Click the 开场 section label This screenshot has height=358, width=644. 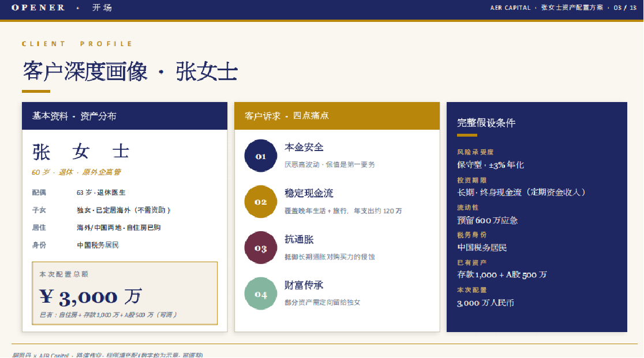point(102,7)
